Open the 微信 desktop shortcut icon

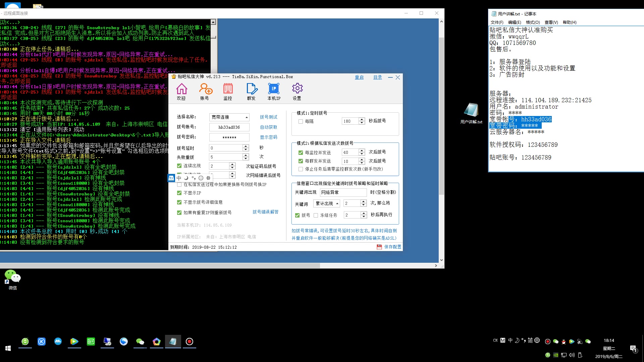click(13, 277)
